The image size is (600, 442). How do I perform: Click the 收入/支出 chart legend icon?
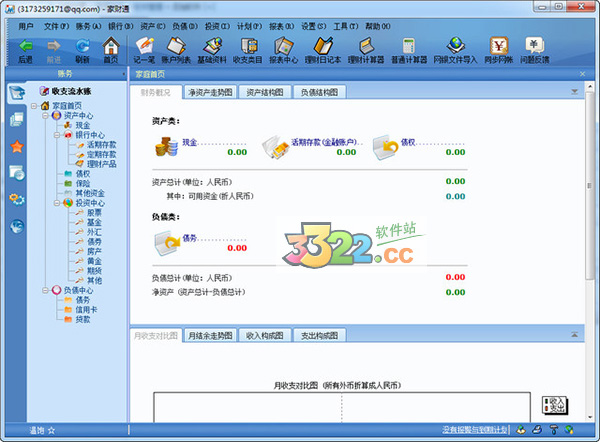coord(555,406)
